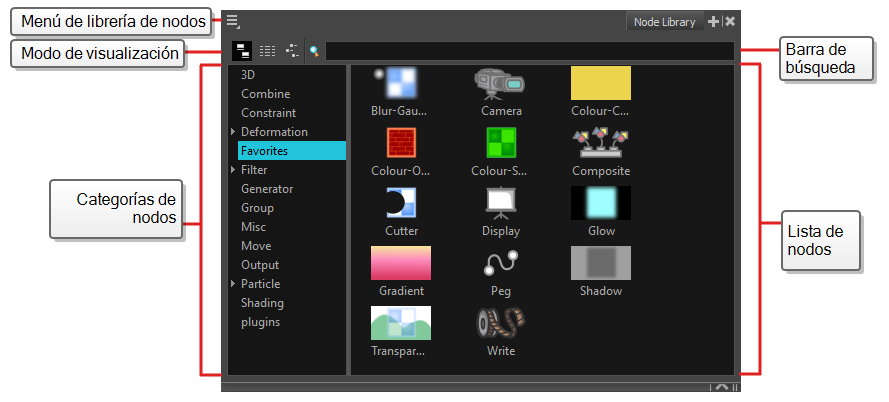This screenshot has width=889, height=402.
Task: Open the Constraint node category
Action: [x=268, y=113]
